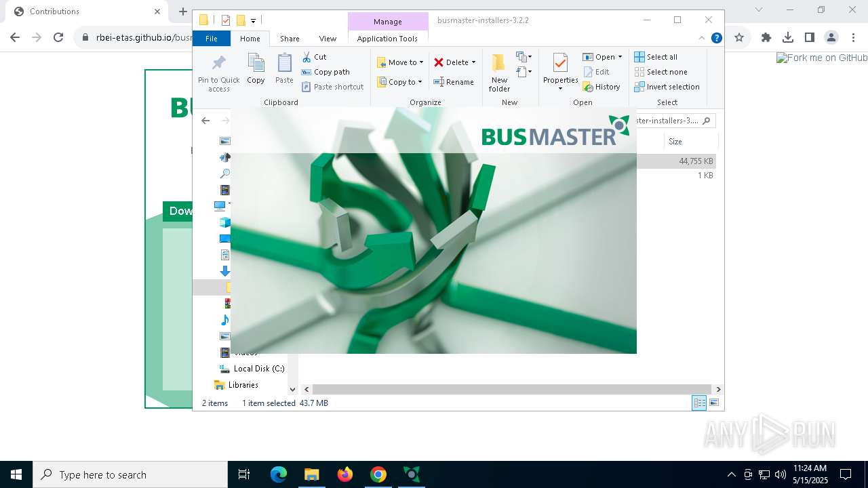Click the red Delete X icon

coord(439,62)
